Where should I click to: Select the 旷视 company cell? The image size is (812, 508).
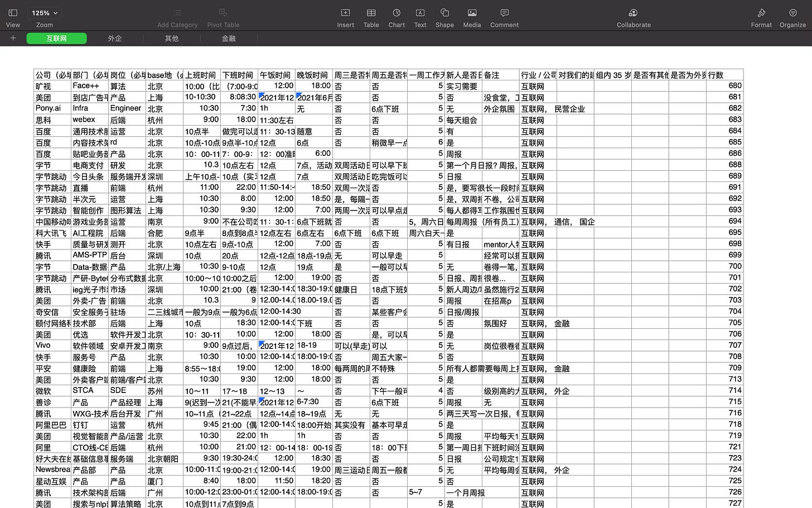(x=52, y=86)
